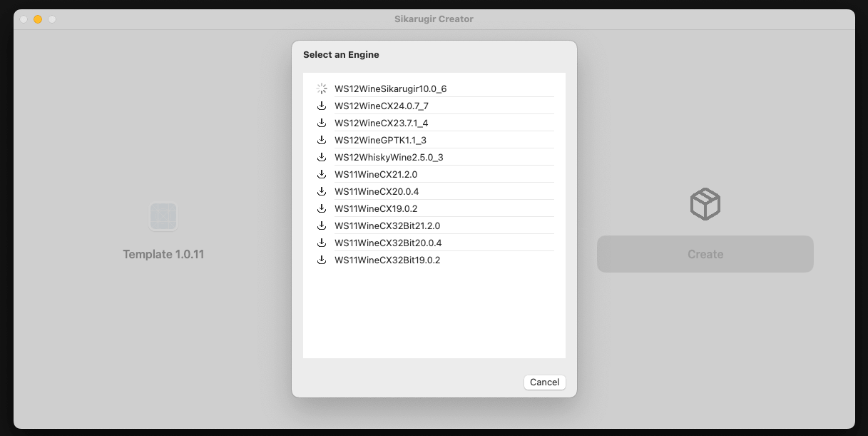Image resolution: width=868 pixels, height=436 pixels.
Task: Choose the WS12WineGPTK1.1_3 list entry
Action: pos(380,141)
